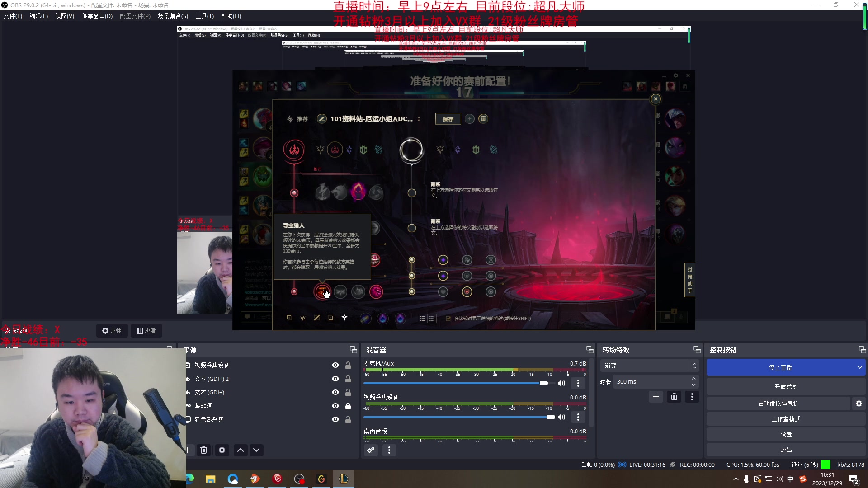Toggle visibility of 视频采集设备 source
The height and width of the screenshot is (488, 868).
point(335,365)
